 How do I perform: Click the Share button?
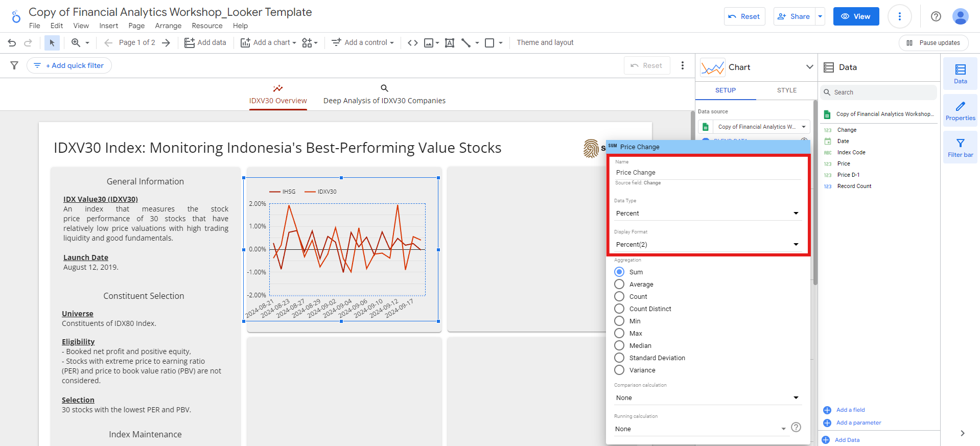click(x=794, y=16)
